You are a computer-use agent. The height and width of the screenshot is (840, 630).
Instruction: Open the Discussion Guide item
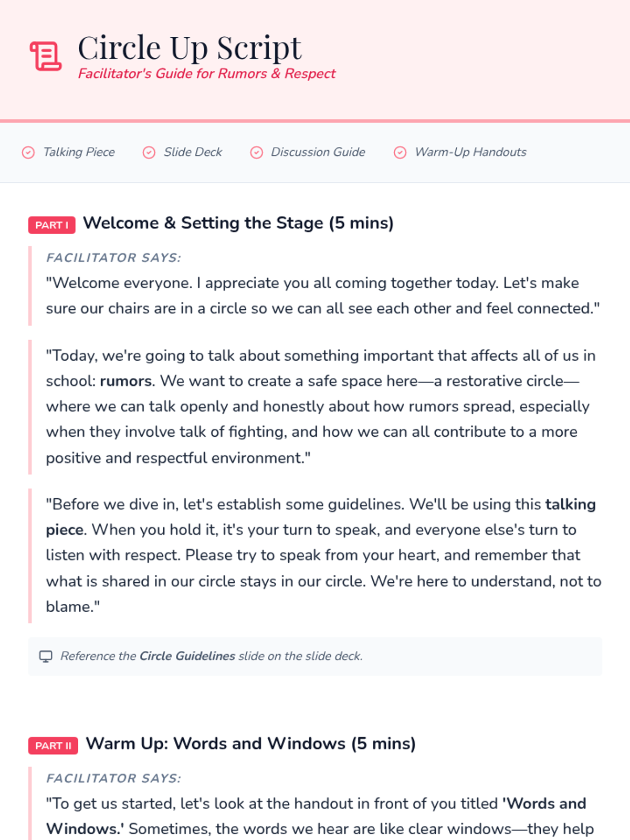click(318, 152)
